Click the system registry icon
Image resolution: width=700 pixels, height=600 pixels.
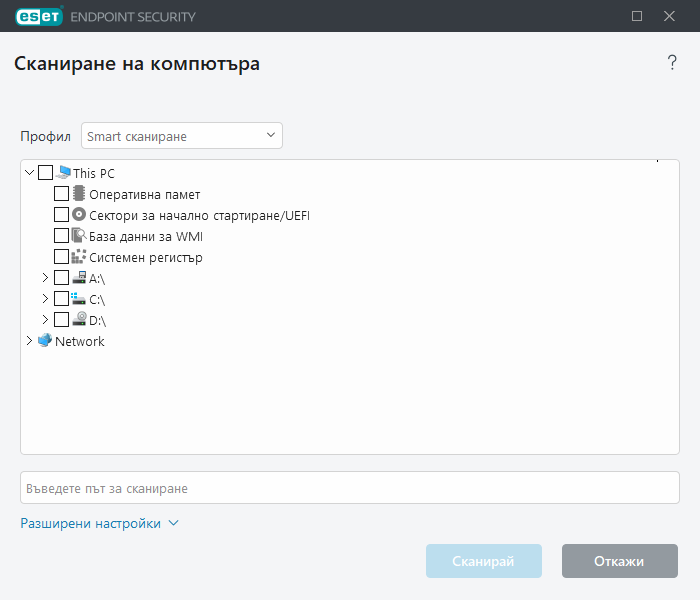(x=79, y=257)
